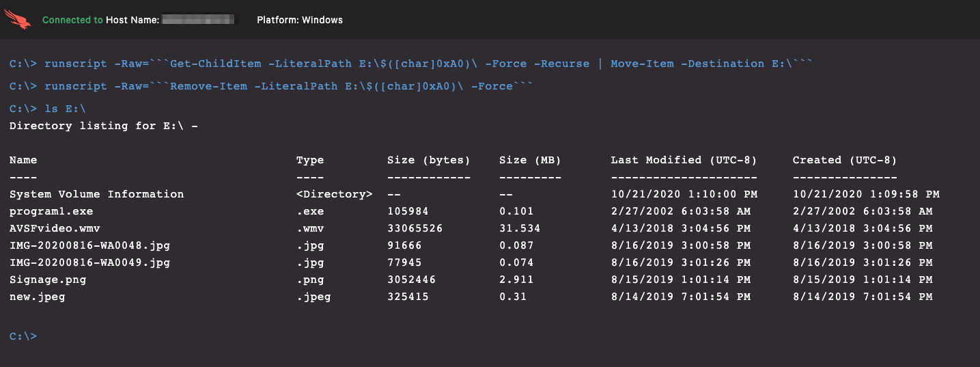Viewport: 980px width, 367px height.
Task: Click MB size '0.074'
Action: coord(516,262)
